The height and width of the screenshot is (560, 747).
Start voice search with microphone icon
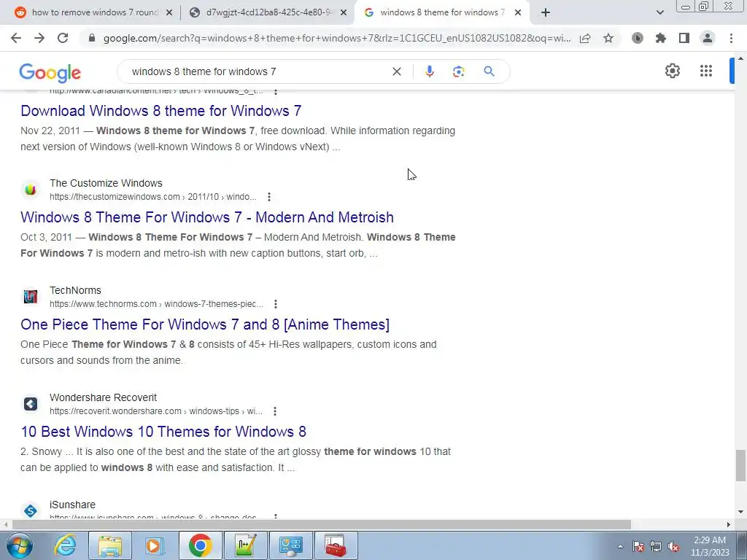click(x=429, y=71)
